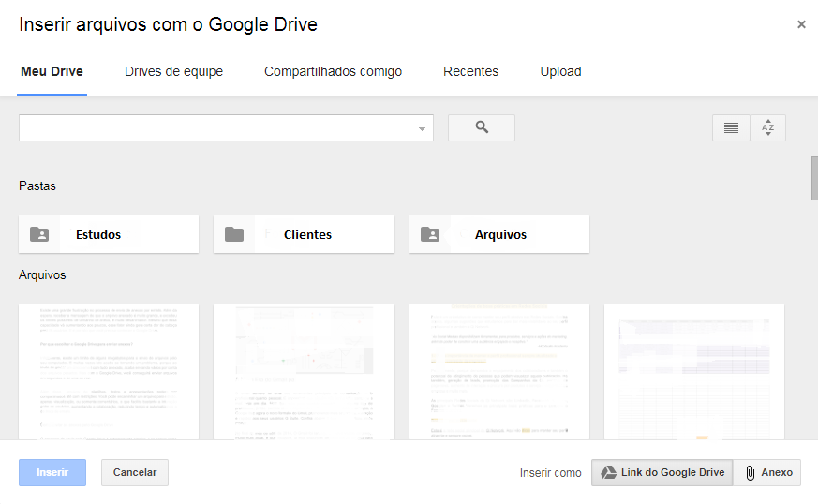The image size is (818, 504).
Task: Select the second document thumbnail with diagram
Action: pos(305,372)
